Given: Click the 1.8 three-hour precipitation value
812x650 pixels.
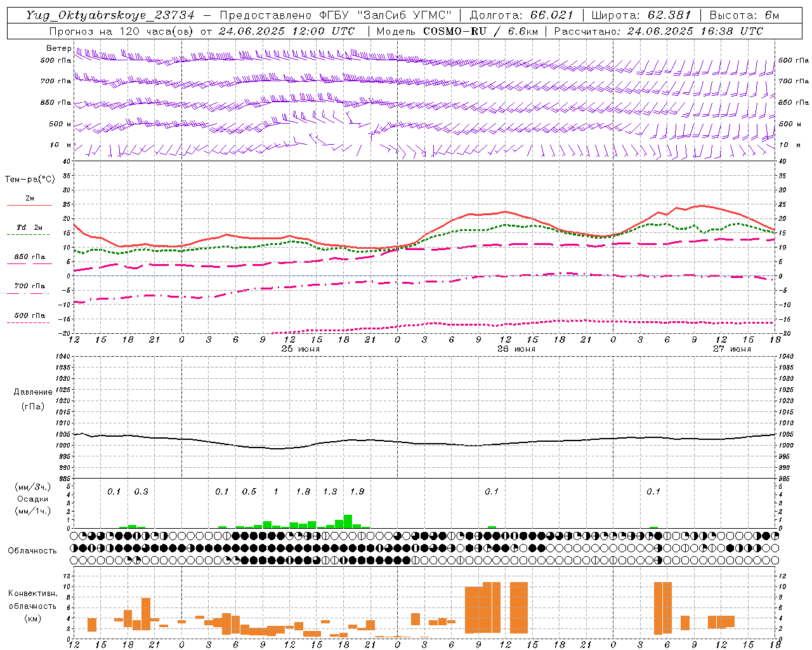Looking at the screenshot, I should (303, 491).
